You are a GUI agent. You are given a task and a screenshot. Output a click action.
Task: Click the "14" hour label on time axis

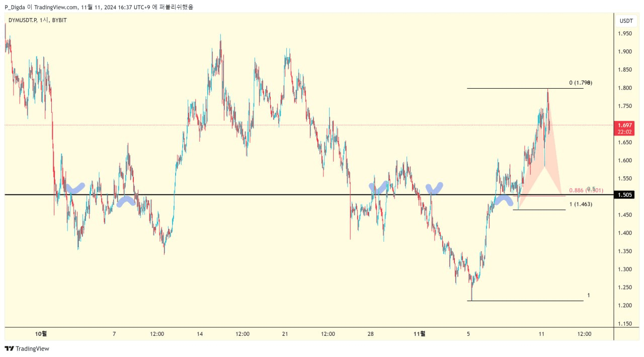[x=200, y=334]
